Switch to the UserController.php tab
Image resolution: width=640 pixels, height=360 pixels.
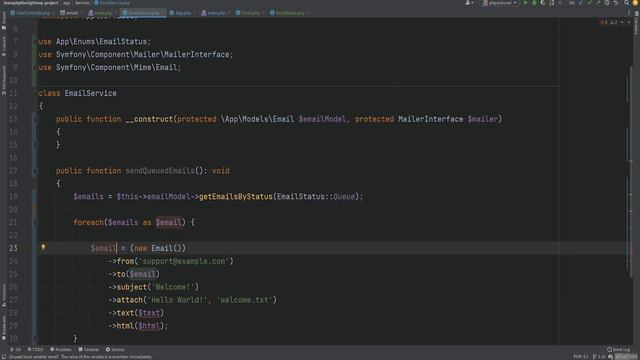[31, 13]
